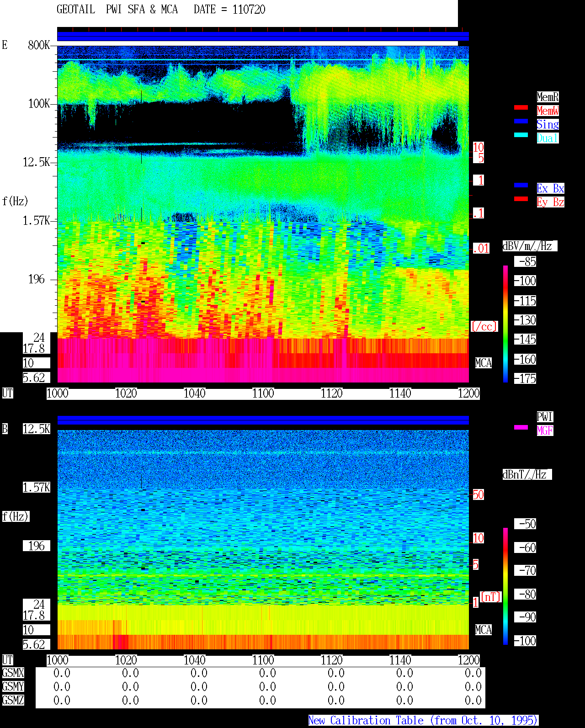585x728 pixels.
Task: Click the f(Hz) label of the B panel
Action: coord(16,517)
